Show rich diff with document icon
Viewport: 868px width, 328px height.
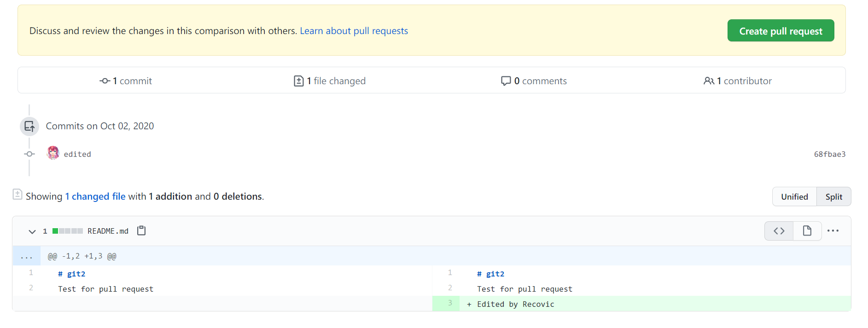(x=807, y=231)
